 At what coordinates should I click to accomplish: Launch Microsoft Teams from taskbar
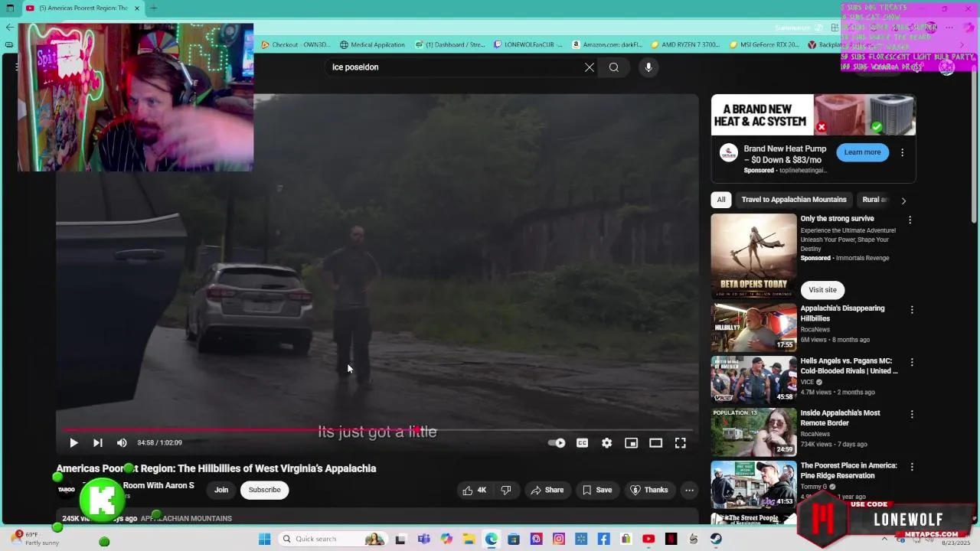tap(423, 539)
